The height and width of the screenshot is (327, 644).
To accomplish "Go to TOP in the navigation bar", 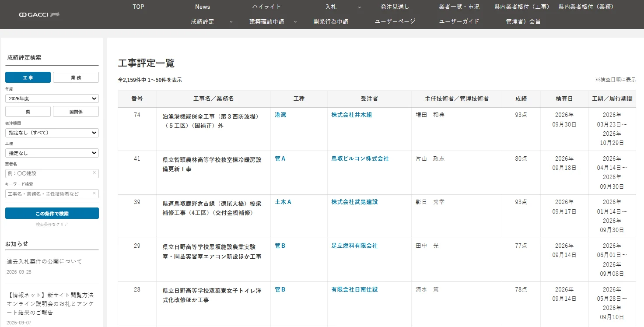I will click(x=138, y=7).
